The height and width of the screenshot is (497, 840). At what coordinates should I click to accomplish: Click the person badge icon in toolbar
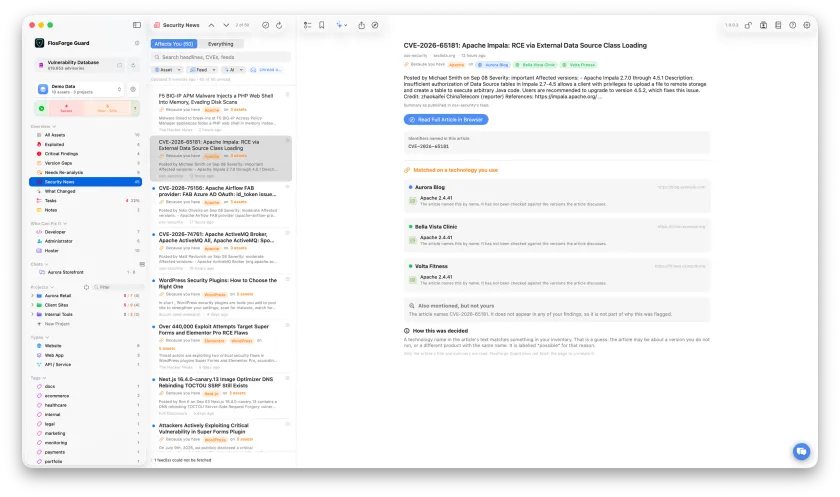(x=763, y=25)
